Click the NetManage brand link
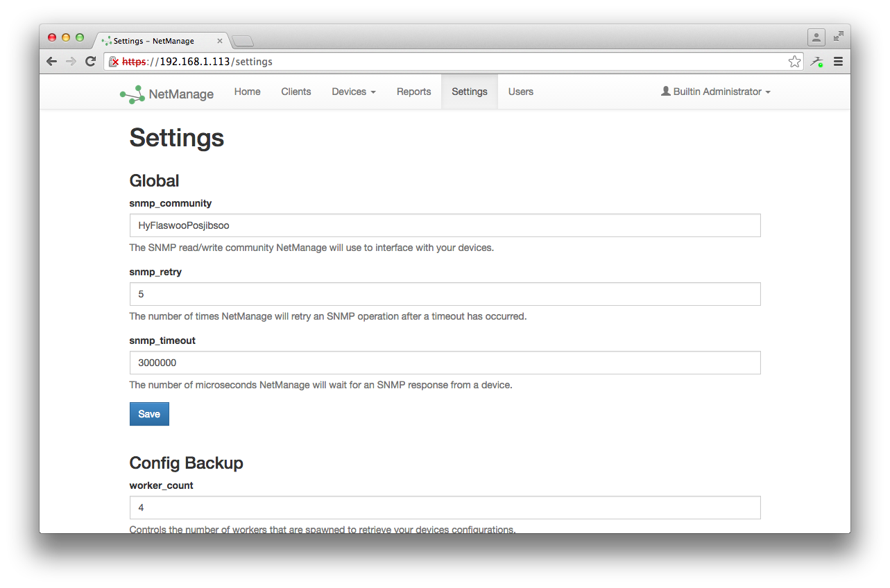 (166, 94)
